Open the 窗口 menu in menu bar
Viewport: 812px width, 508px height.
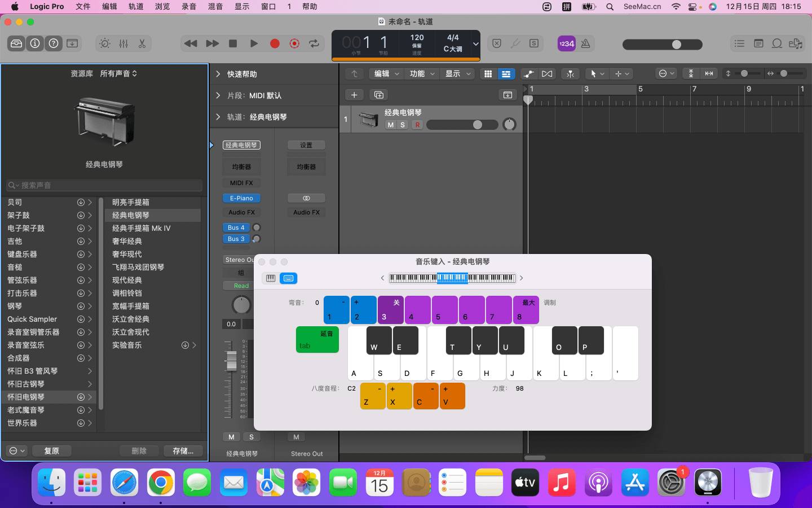click(268, 7)
